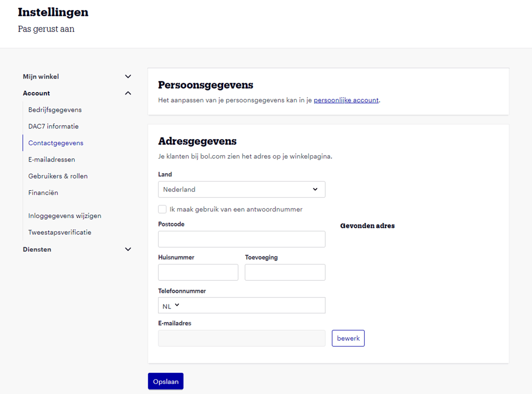This screenshot has width=532, height=394.
Task: Expand the Diensten section
Action: (128, 249)
